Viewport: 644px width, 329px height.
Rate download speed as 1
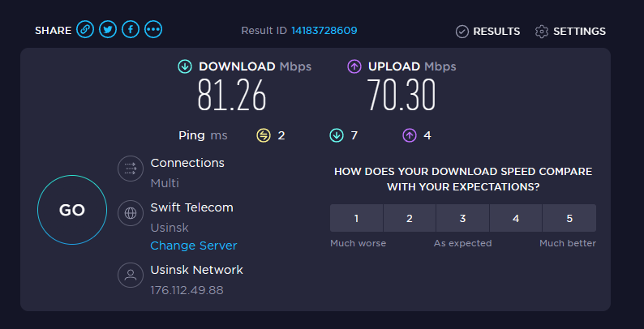[x=356, y=218]
